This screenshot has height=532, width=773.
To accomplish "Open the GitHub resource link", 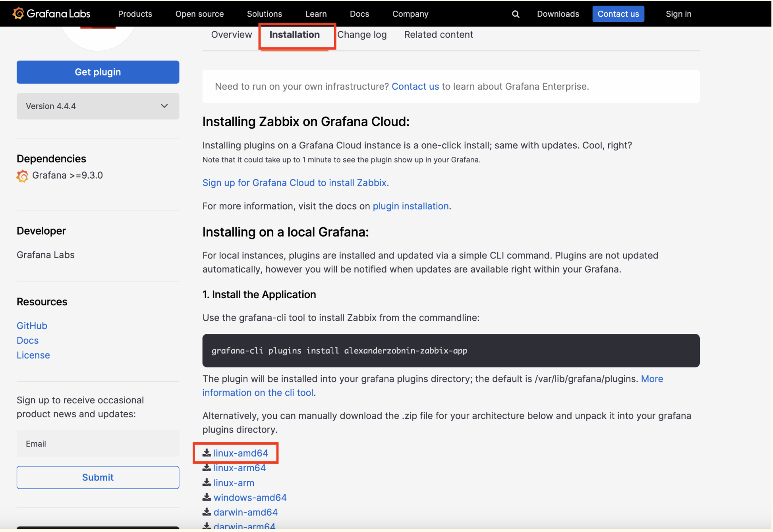I will coord(32,326).
